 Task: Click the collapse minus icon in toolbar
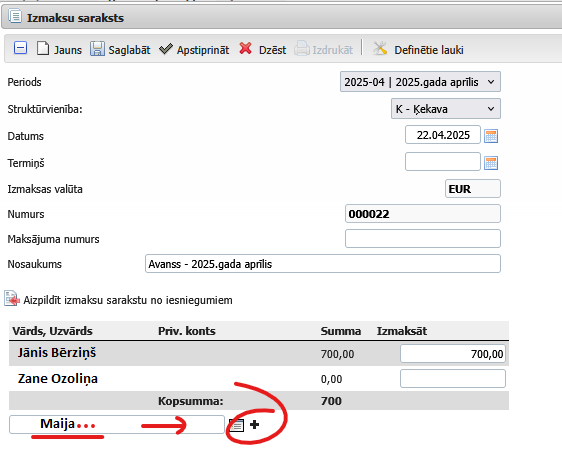tap(20, 48)
